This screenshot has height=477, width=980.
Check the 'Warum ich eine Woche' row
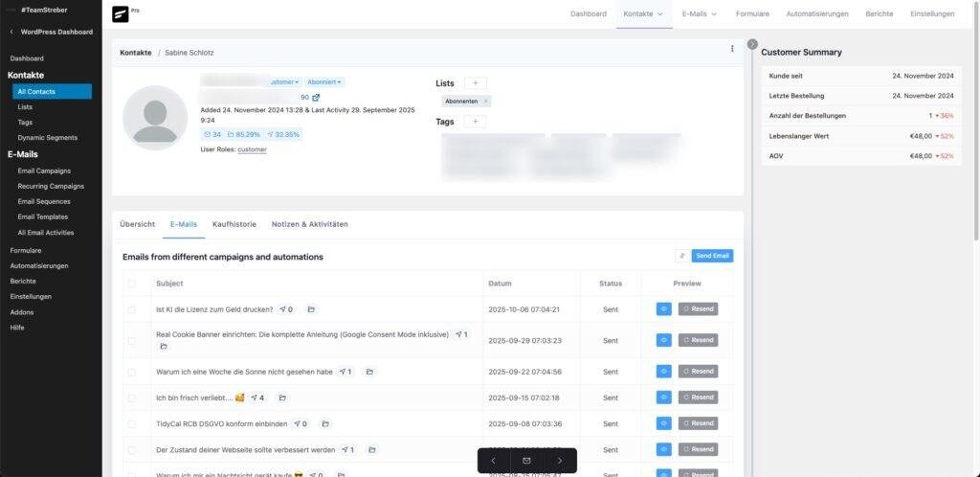tap(131, 372)
